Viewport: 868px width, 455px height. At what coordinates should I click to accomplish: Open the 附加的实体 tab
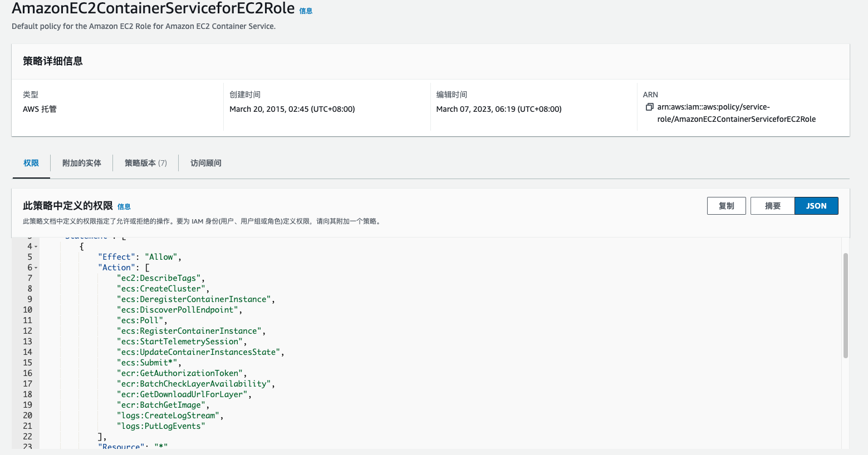82,163
